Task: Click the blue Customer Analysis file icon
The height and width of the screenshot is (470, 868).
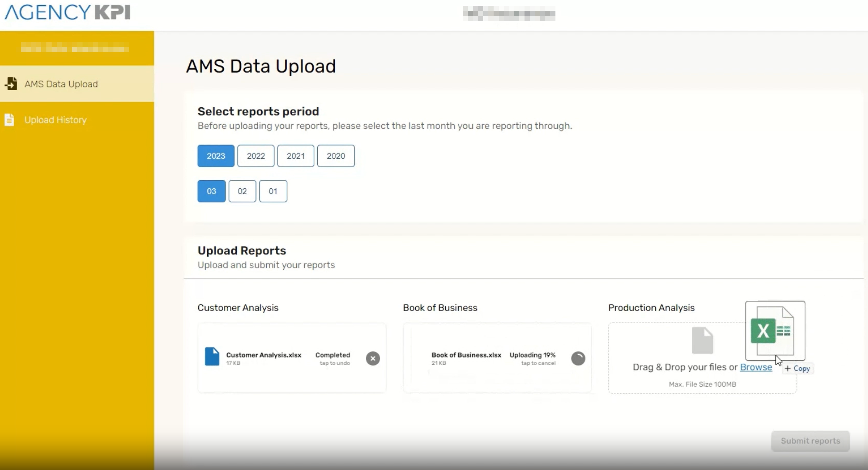Action: coord(212,356)
